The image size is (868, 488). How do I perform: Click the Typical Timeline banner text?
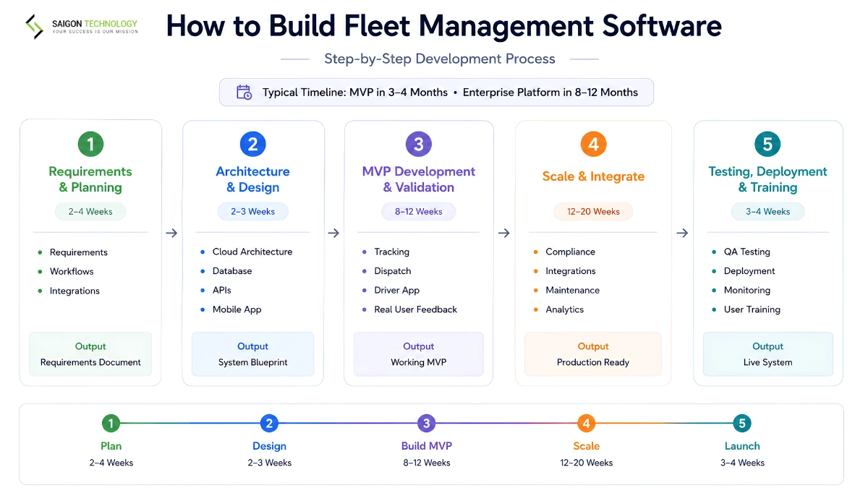[x=450, y=93]
